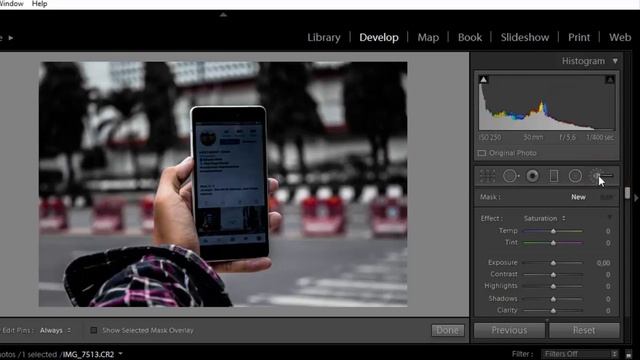Click the Exposure slider handle
Screen dimensions: 640x360
click(x=553, y=263)
